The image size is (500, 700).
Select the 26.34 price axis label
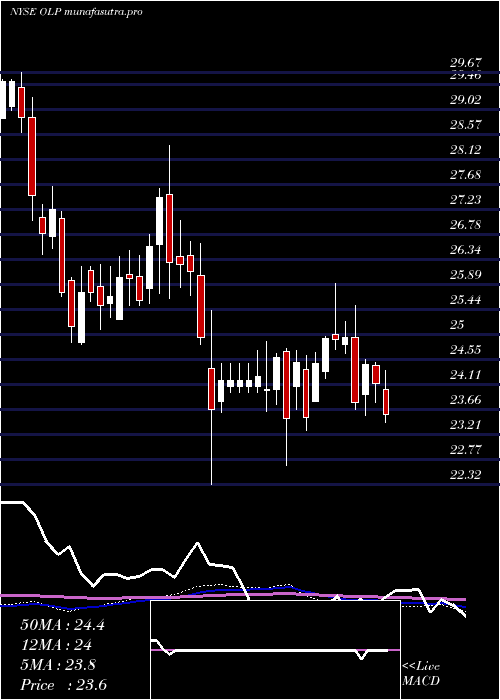coord(465,250)
